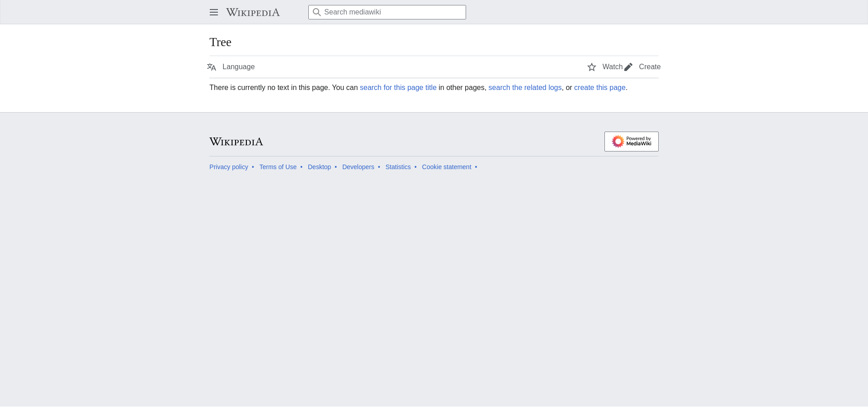This screenshot has height=407, width=868.
Task: Focus the Search mediawiki field
Action: (x=387, y=12)
